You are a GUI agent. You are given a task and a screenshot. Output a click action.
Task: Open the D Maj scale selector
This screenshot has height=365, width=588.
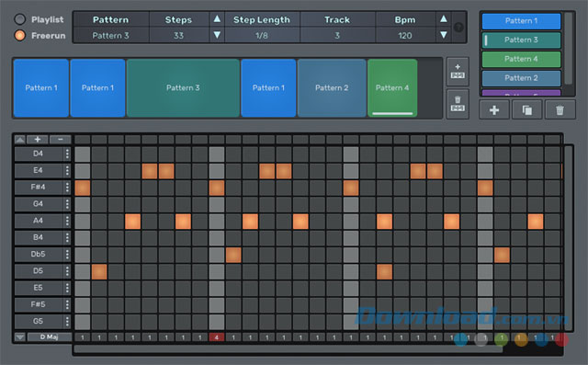(x=49, y=336)
